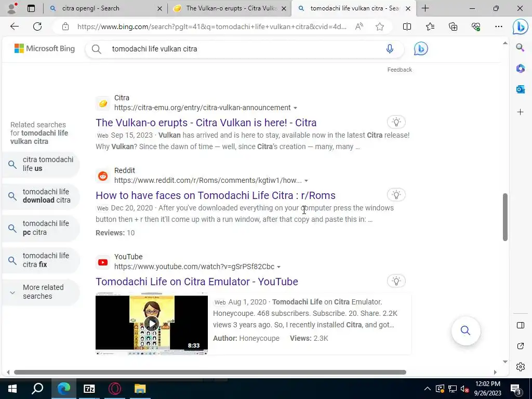Click the browser address bar URL
The image size is (532, 399).
[x=212, y=26]
